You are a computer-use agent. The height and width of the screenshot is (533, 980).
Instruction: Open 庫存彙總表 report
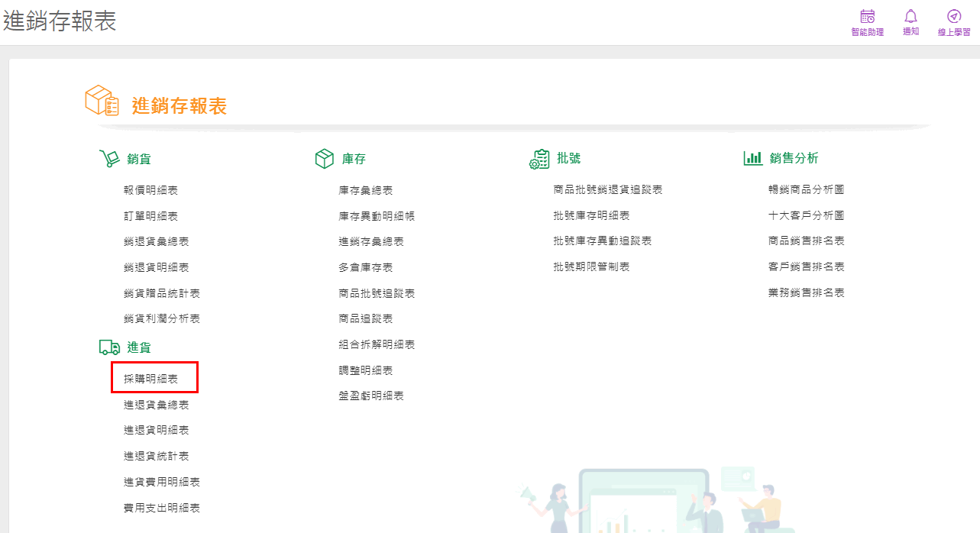366,190
